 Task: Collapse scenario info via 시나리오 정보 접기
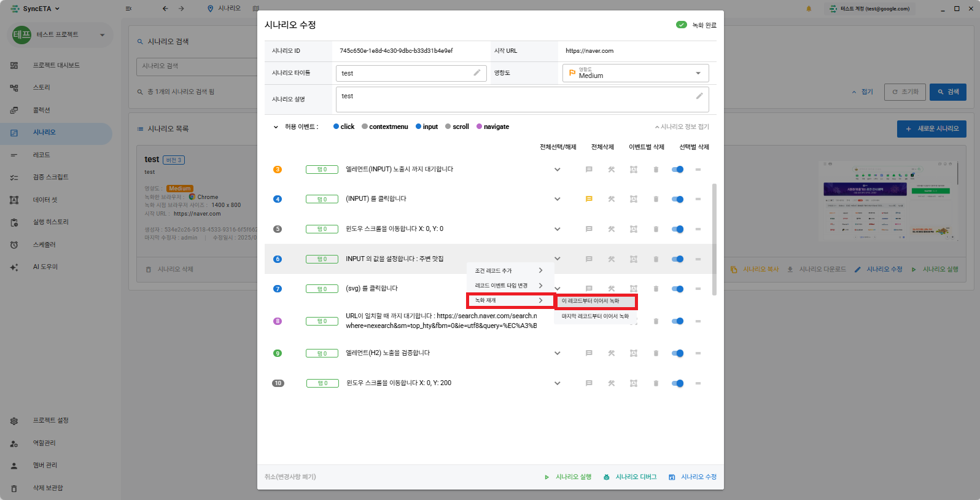pyautogui.click(x=682, y=127)
